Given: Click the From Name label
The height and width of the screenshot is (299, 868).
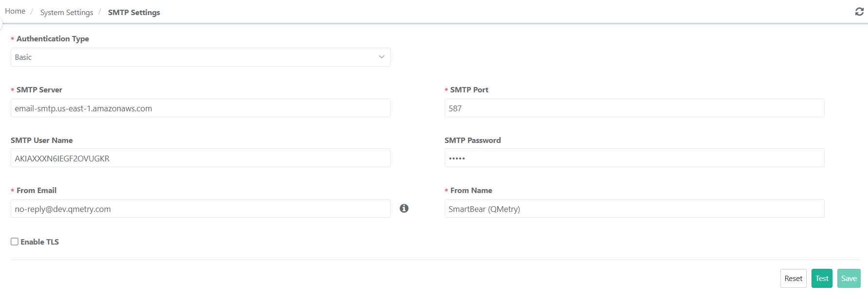Looking at the screenshot, I should click(x=471, y=190).
